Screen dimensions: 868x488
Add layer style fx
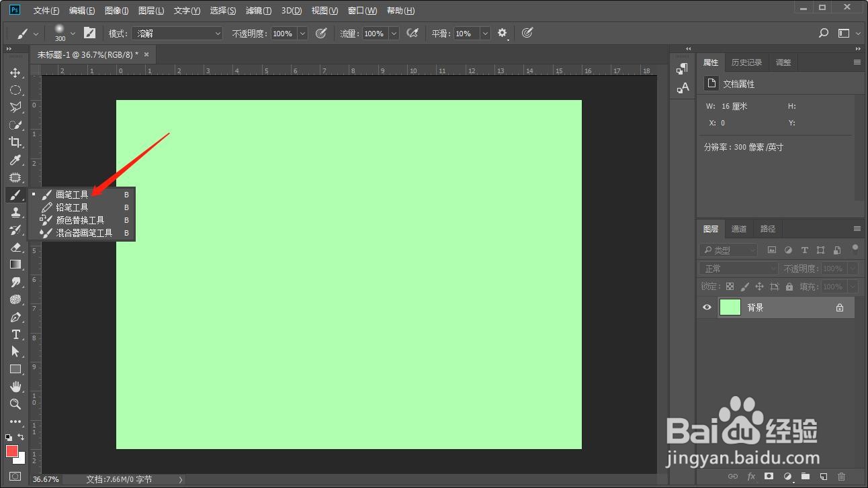point(751,477)
